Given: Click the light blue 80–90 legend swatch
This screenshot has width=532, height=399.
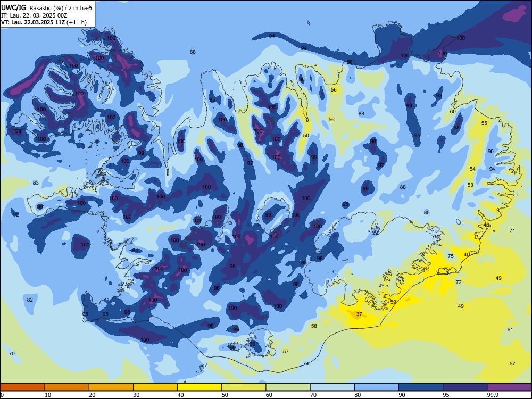Looking at the screenshot, I should tap(377, 387).
